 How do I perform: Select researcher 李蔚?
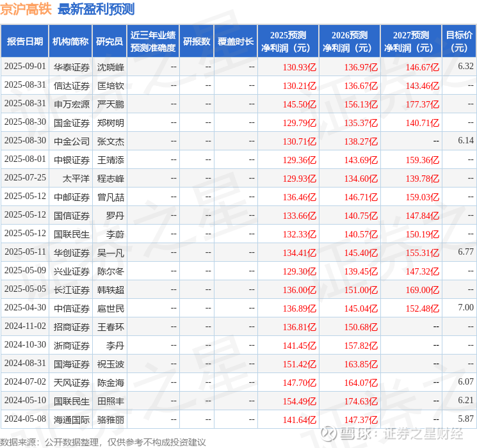coord(115,234)
